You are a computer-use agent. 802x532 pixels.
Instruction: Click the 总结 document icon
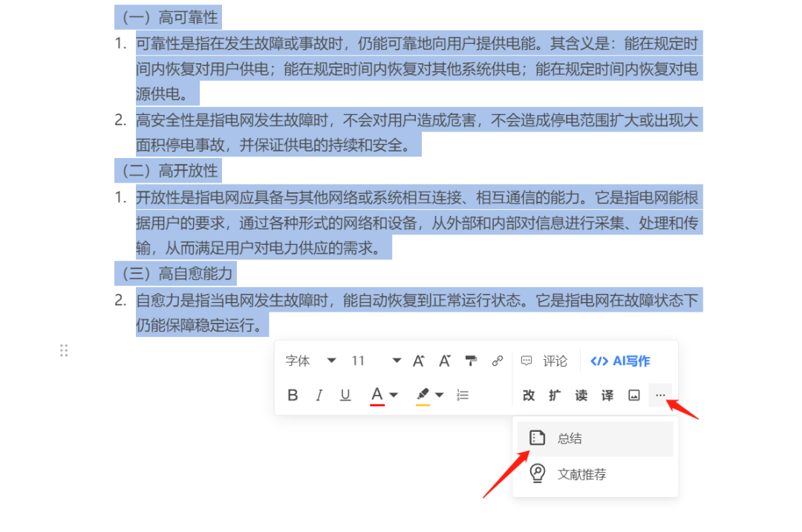point(537,438)
